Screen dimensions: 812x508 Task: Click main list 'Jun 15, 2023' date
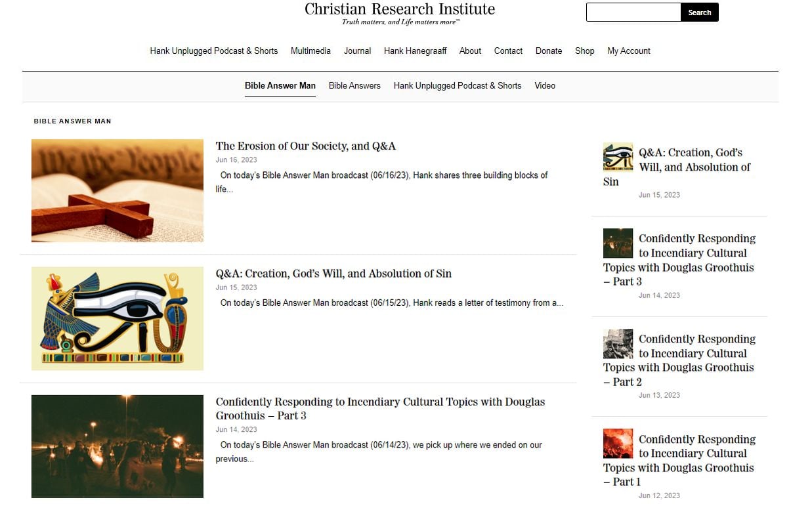(x=236, y=287)
